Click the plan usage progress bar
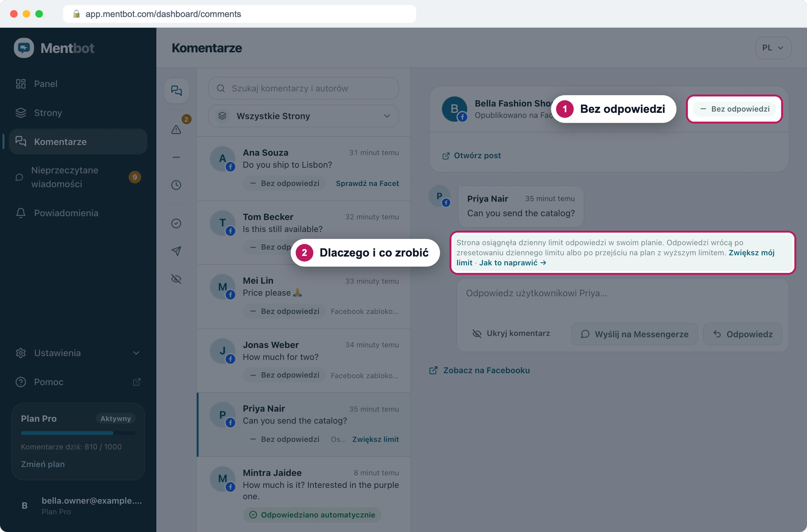 pyautogui.click(x=78, y=433)
